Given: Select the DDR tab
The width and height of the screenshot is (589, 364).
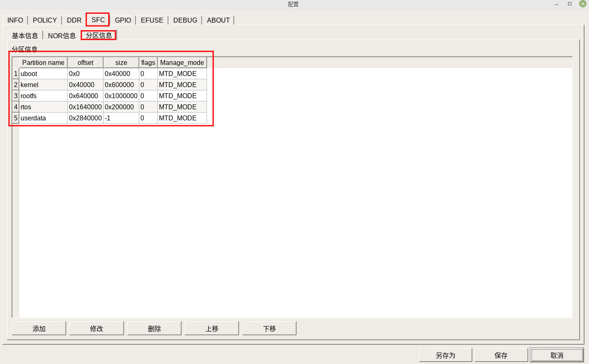Looking at the screenshot, I should pos(74,20).
